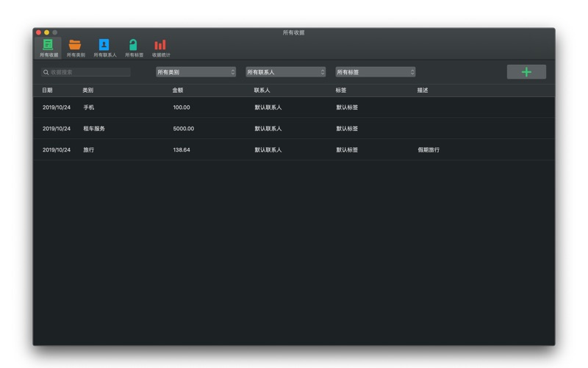Expand the 所有标签 filter dropdown
588x368 pixels.
[x=375, y=72]
